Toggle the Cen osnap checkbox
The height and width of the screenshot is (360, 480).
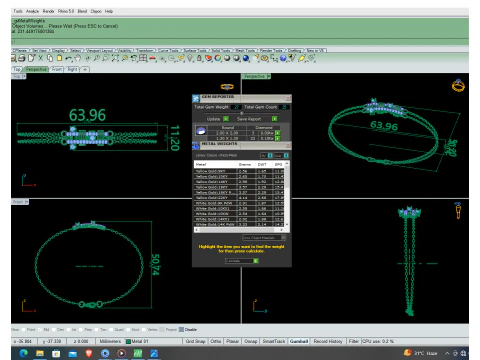(53, 330)
